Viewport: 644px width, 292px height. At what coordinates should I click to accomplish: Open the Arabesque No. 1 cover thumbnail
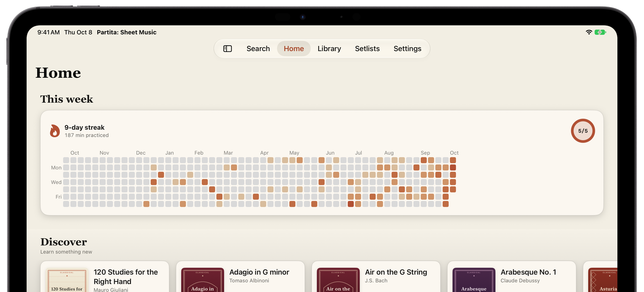[x=474, y=280]
